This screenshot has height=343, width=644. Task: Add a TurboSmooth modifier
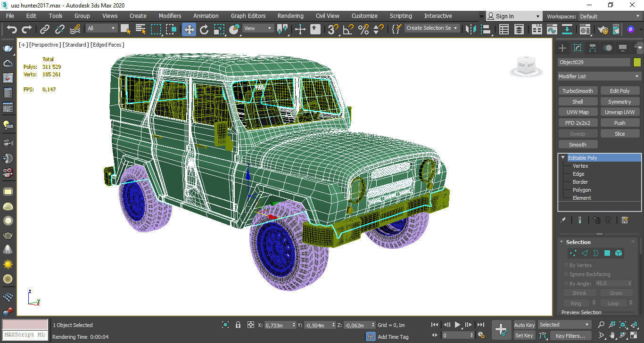click(578, 91)
